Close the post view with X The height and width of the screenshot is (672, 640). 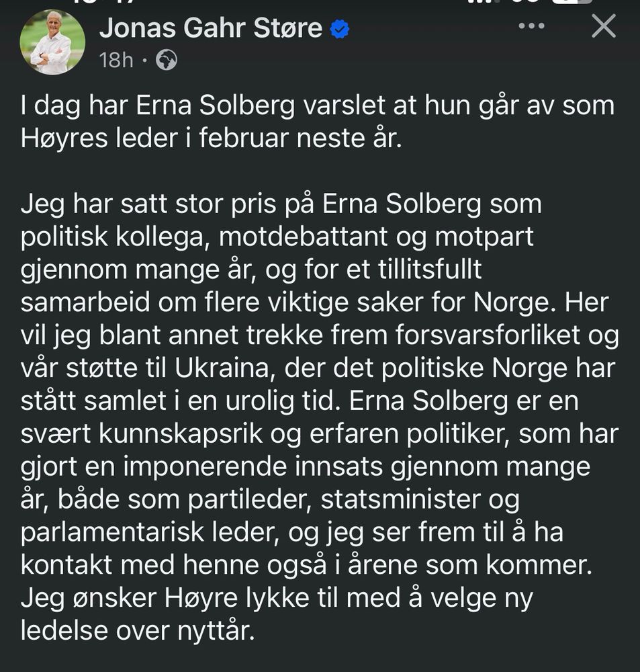click(x=604, y=26)
